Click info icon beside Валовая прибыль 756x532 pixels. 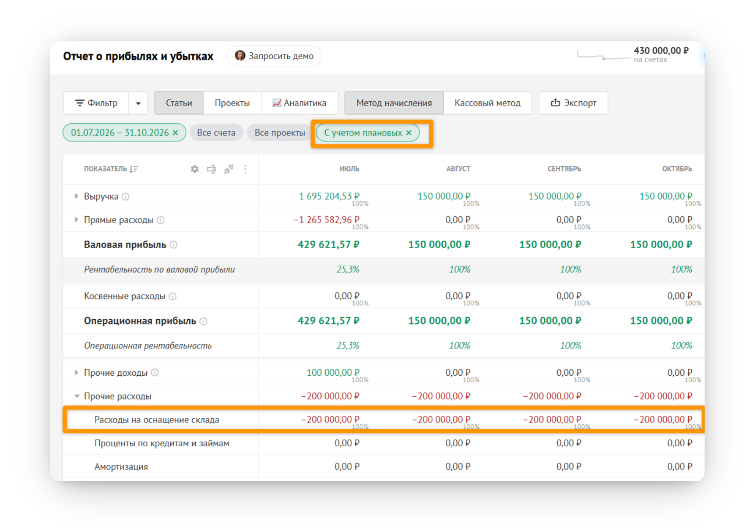[x=174, y=245]
